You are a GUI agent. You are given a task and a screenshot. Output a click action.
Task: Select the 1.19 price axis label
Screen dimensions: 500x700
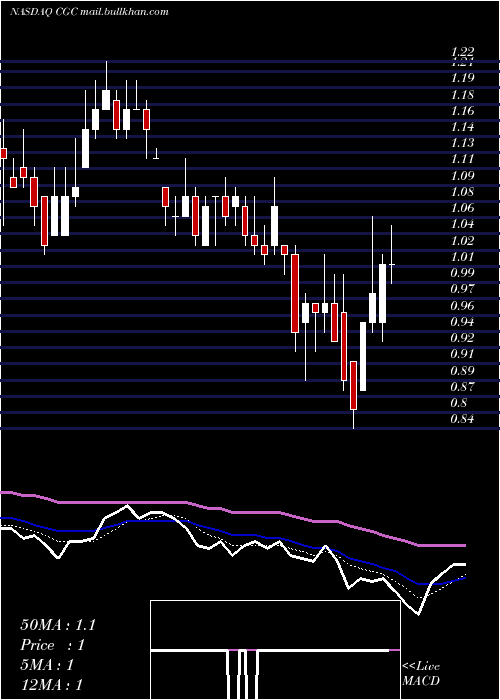(462, 78)
